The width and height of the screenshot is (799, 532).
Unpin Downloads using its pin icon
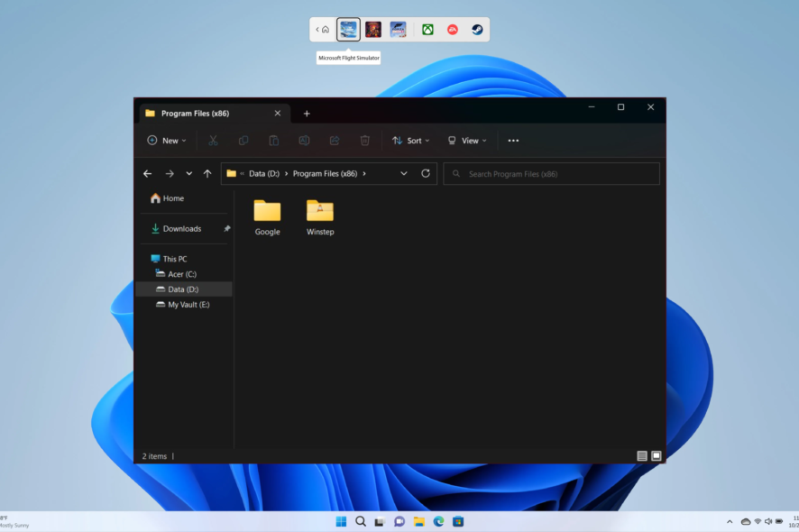[x=228, y=228]
